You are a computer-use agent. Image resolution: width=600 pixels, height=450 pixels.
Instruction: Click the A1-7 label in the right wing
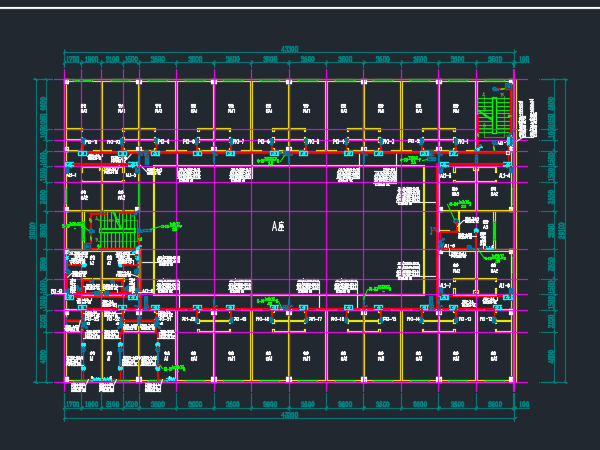pos(446,285)
